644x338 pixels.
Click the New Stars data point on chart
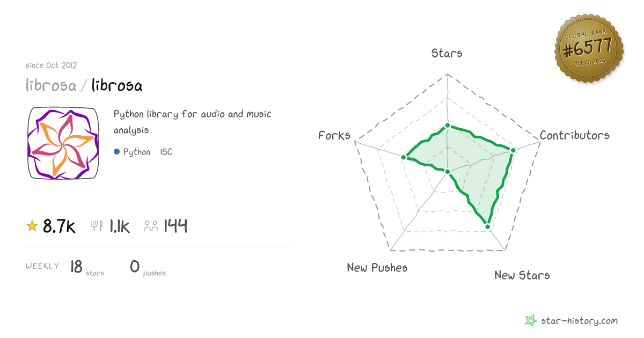point(488,227)
